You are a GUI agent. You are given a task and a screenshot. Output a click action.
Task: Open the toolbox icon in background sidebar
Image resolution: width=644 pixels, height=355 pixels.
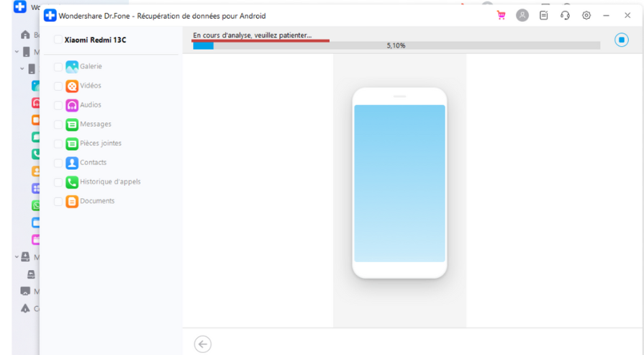pyautogui.click(x=25, y=308)
